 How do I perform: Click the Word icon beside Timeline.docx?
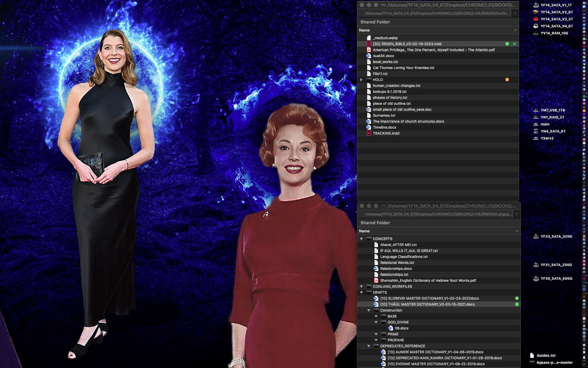(x=369, y=127)
